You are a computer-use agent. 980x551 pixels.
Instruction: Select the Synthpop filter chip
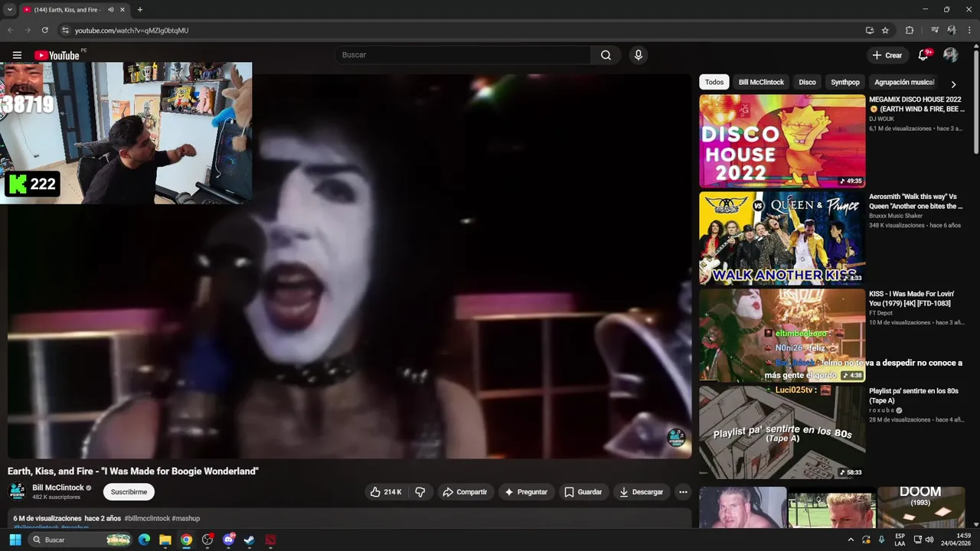pyautogui.click(x=845, y=82)
